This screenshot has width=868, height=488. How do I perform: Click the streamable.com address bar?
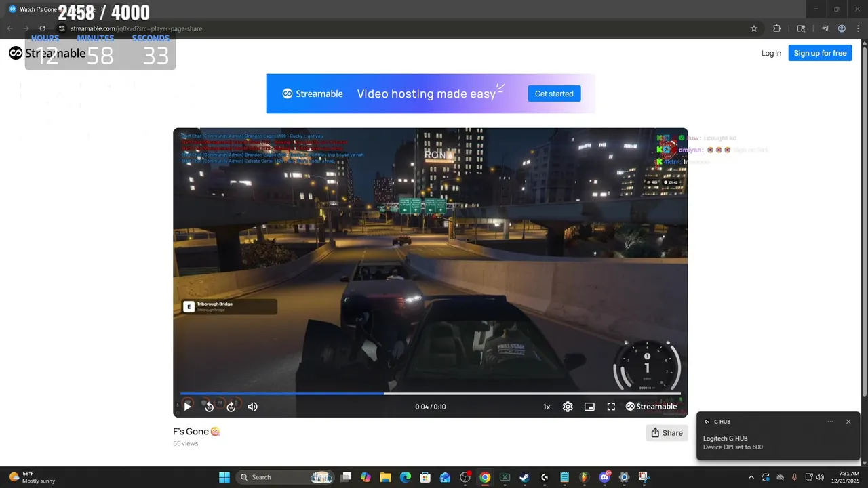(407, 28)
